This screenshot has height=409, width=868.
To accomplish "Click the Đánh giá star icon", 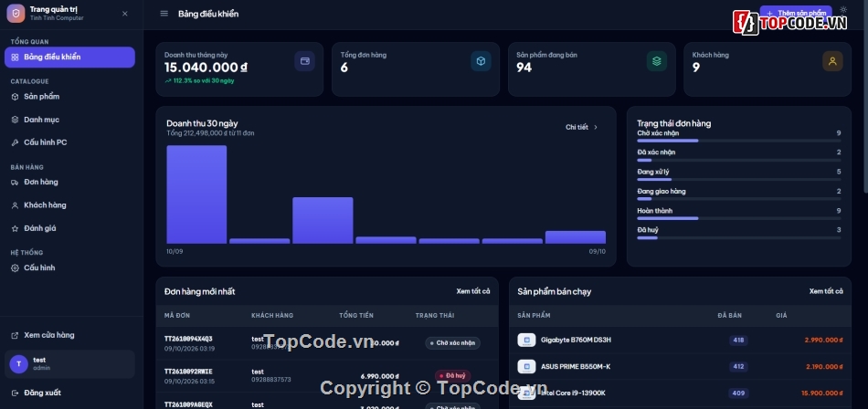I will [15, 228].
